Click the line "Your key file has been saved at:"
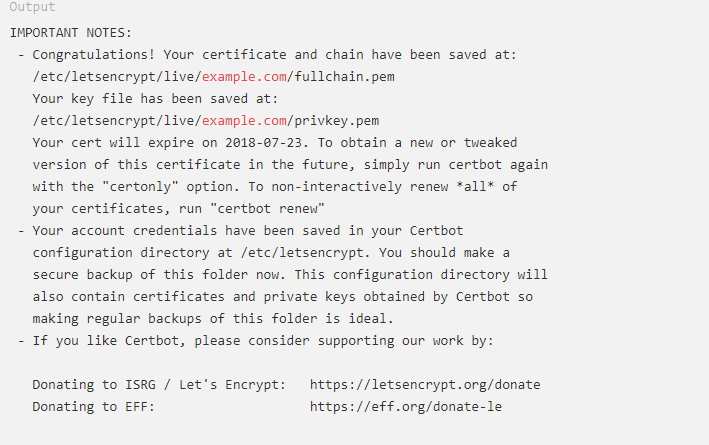The width and height of the screenshot is (709, 445). [155, 99]
